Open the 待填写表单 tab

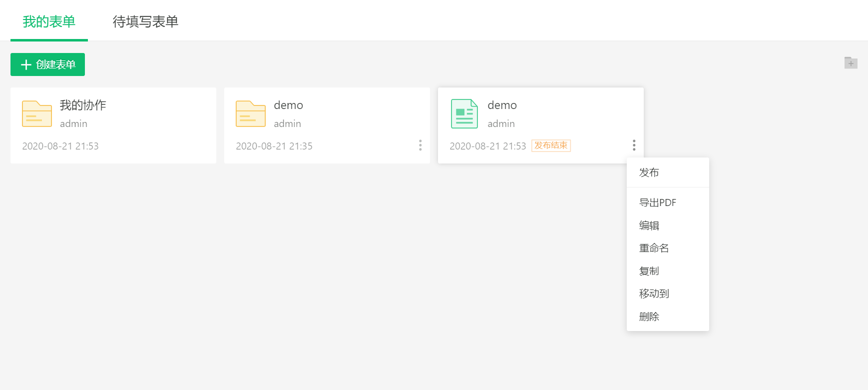coord(145,21)
